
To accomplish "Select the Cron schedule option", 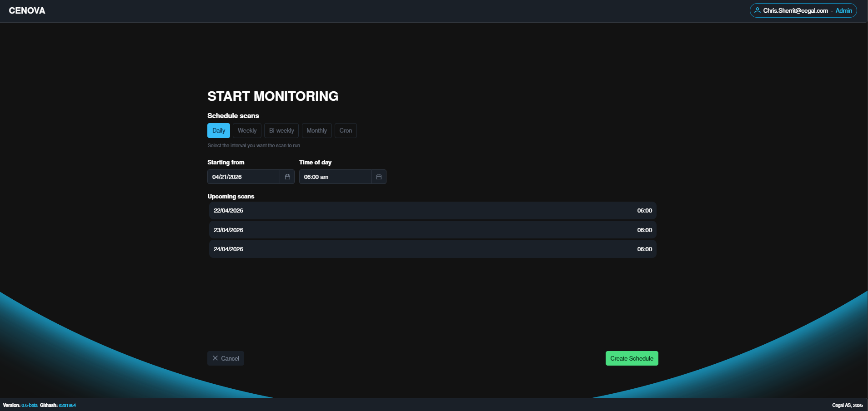I will coord(346,130).
